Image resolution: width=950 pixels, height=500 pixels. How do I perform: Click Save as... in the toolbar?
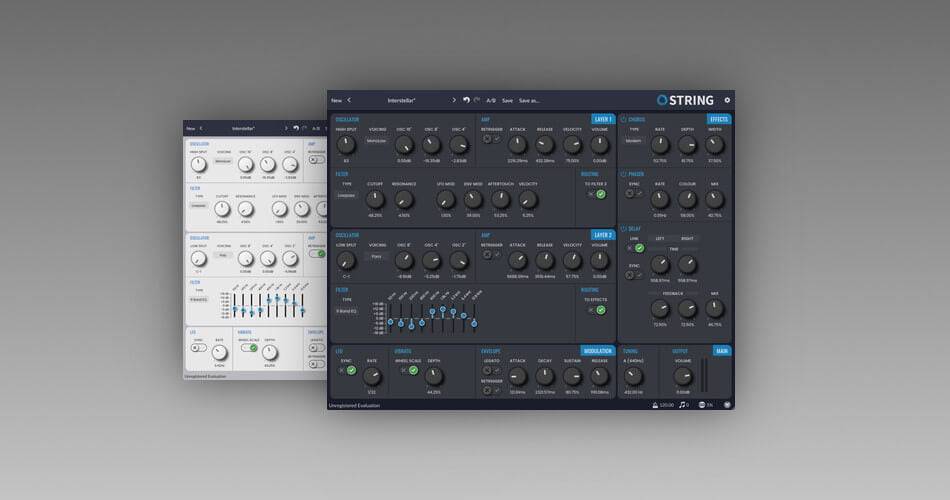click(529, 101)
